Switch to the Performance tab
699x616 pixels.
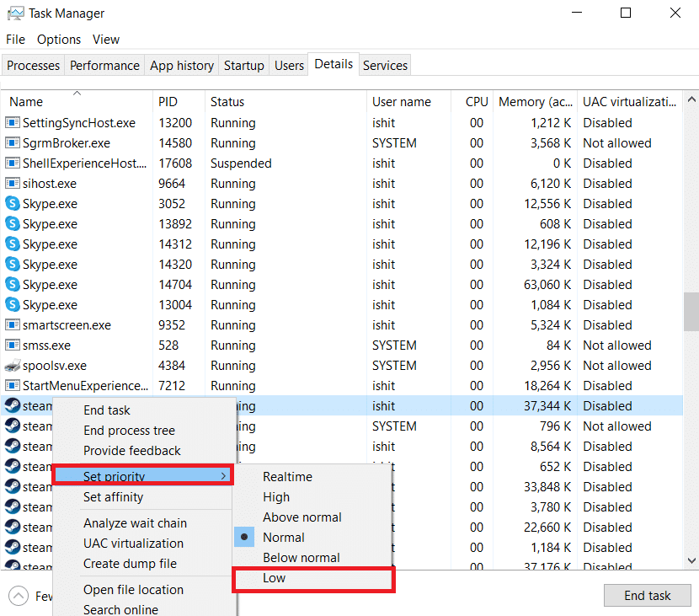(x=104, y=66)
